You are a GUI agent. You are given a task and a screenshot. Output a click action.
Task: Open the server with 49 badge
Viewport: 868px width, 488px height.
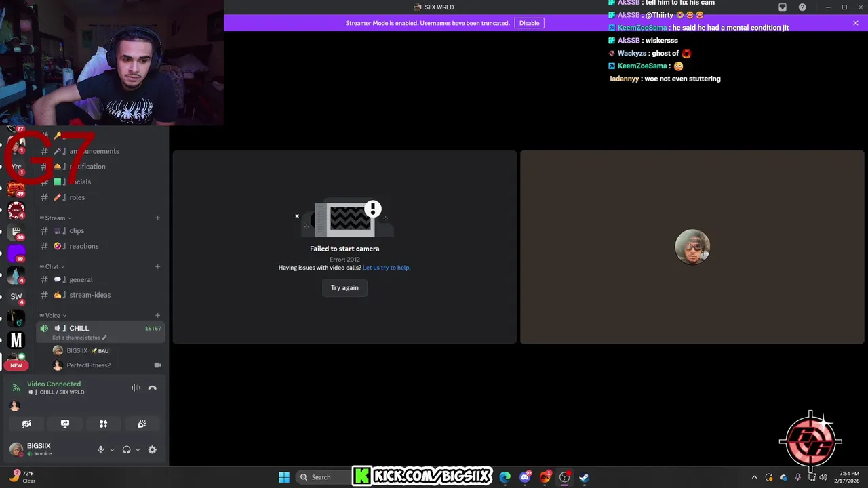pos(16,188)
